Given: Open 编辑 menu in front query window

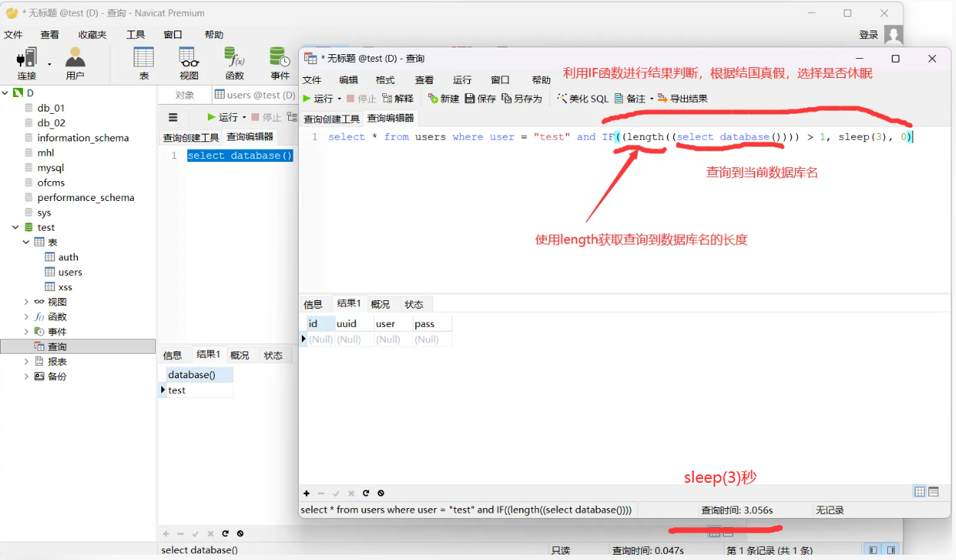Looking at the screenshot, I should pos(348,79).
